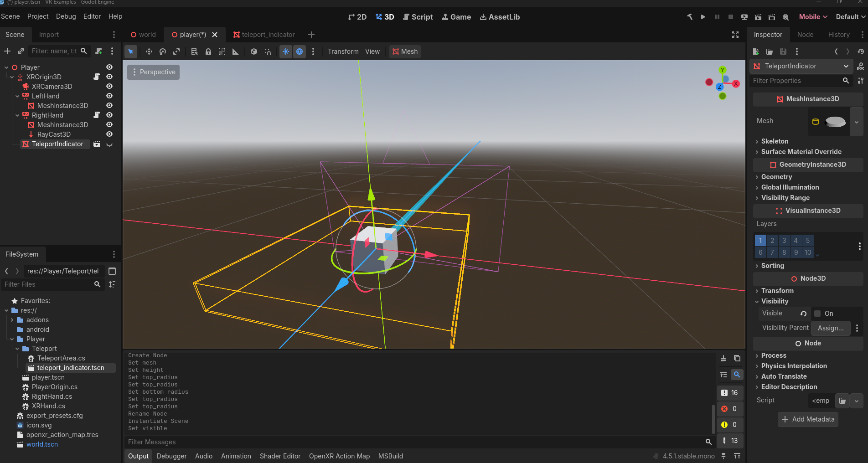Click the Add Metadata button
868x463 pixels.
[808, 419]
